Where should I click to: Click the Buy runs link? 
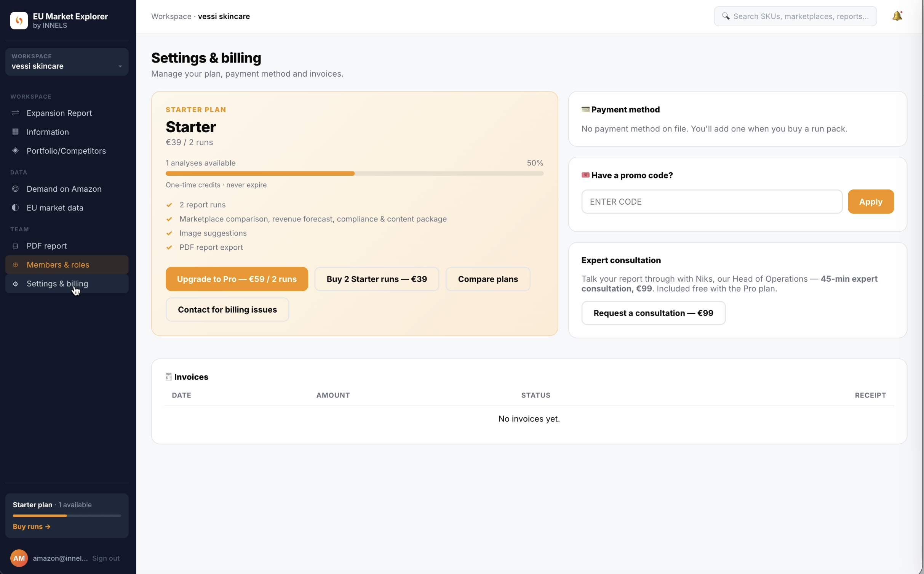tap(32, 526)
